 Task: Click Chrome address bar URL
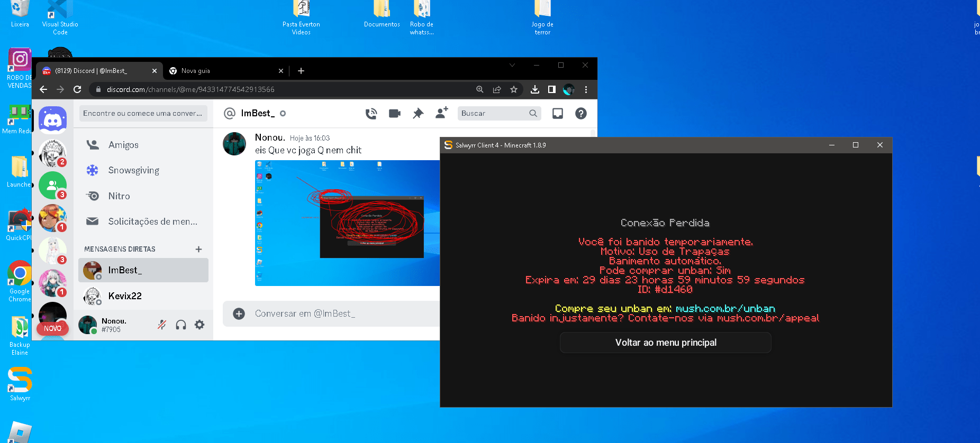[190, 89]
